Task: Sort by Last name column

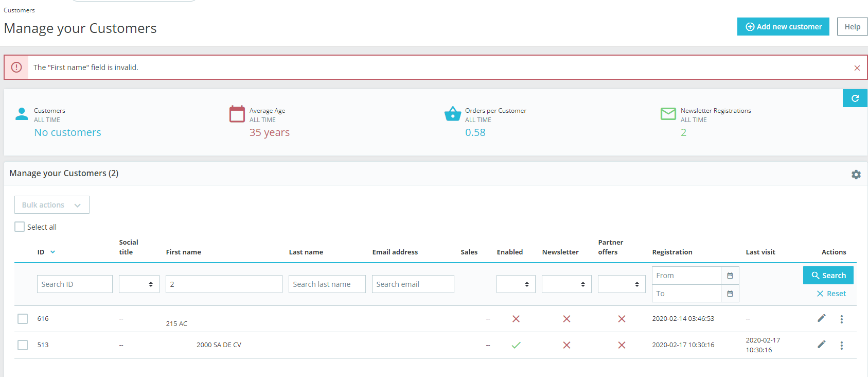Action: (x=306, y=252)
